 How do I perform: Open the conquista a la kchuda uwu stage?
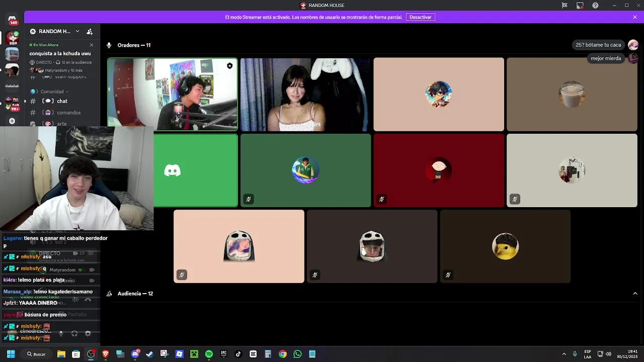pyautogui.click(x=60, y=53)
